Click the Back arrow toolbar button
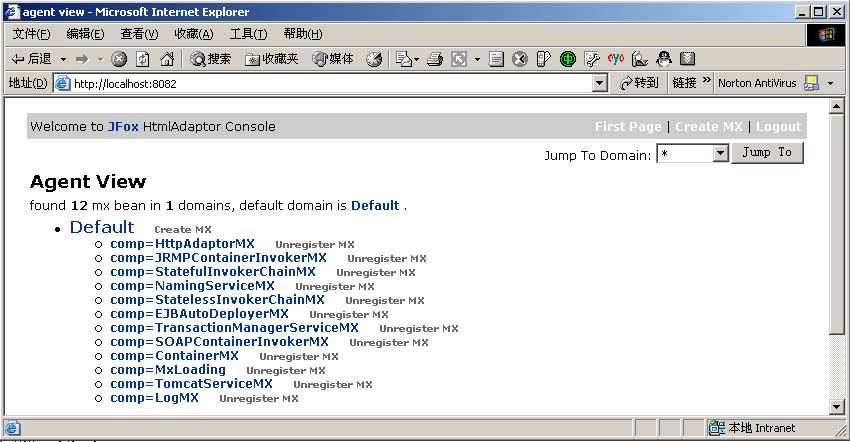This screenshot has width=850, height=442. point(32,59)
